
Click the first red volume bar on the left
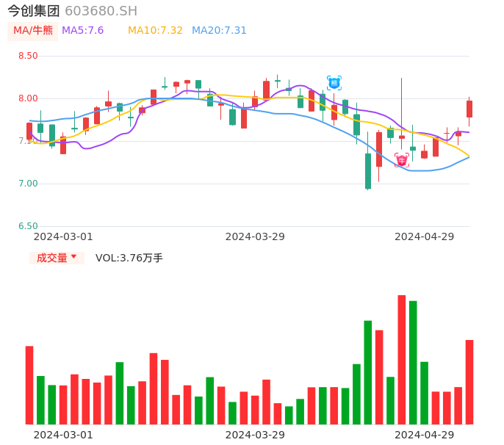click(29, 385)
